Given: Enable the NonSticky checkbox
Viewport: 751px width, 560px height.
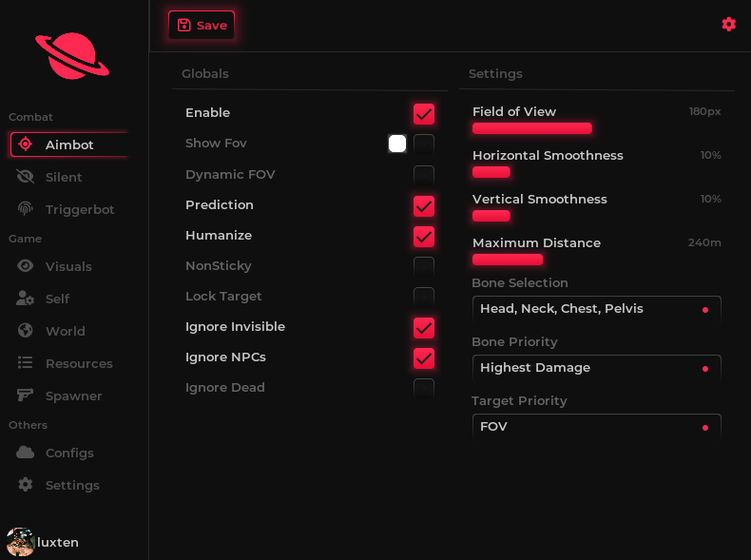Looking at the screenshot, I should click(x=424, y=267).
